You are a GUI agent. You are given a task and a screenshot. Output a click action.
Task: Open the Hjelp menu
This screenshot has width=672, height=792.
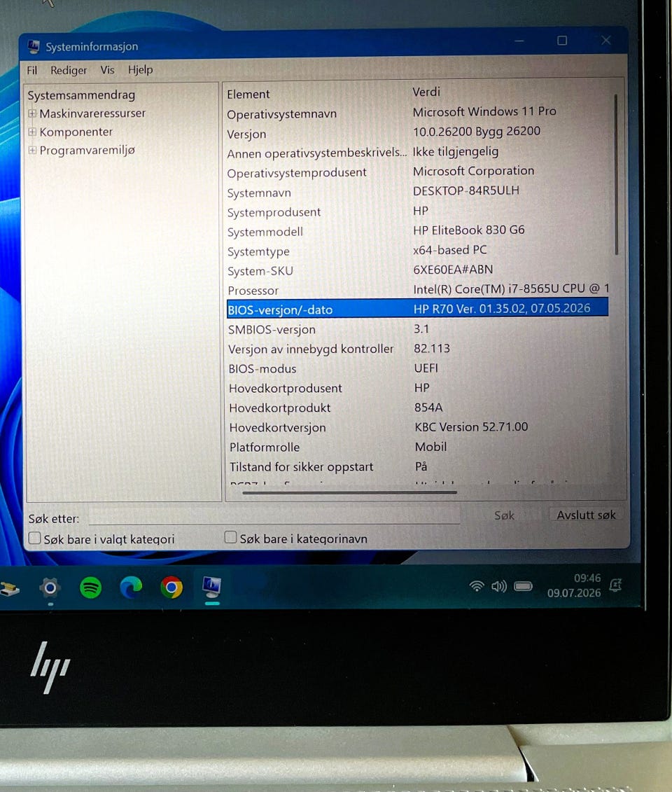140,70
